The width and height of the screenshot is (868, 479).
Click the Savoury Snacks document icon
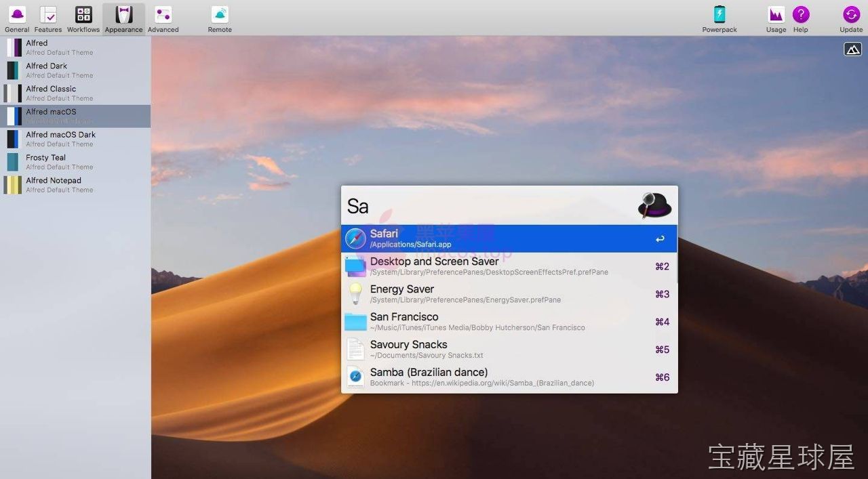[x=355, y=350]
